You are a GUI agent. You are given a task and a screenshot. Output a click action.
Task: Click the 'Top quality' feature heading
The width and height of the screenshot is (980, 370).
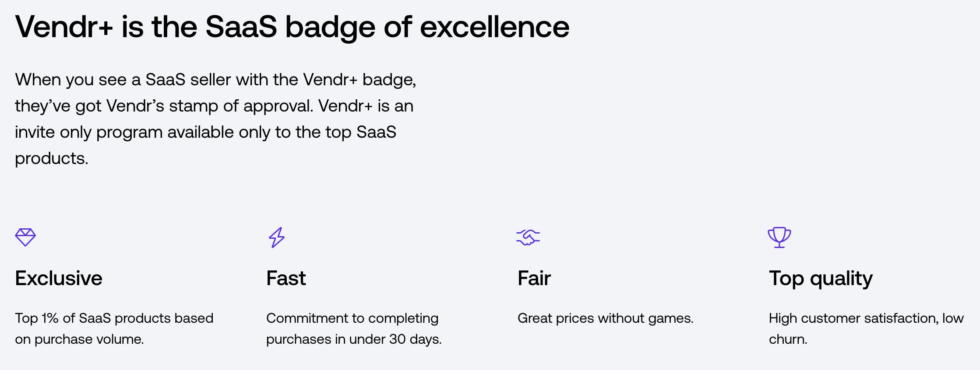[x=821, y=279]
